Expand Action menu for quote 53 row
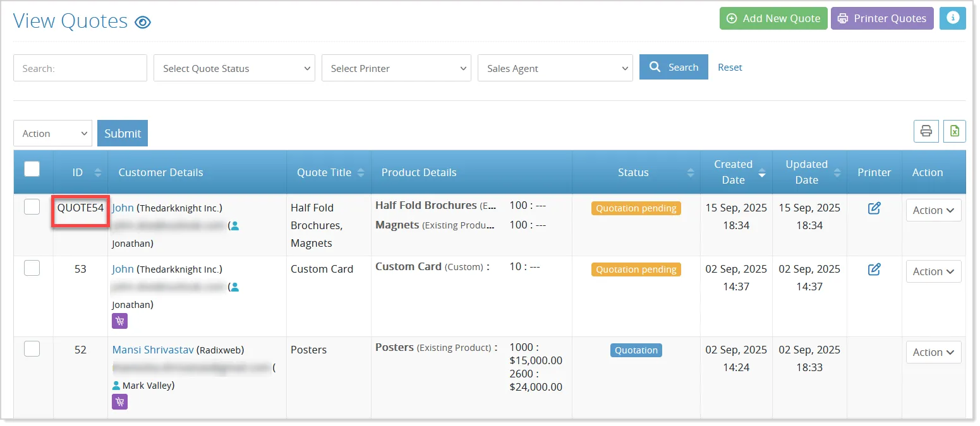The image size is (980, 426). coord(933,271)
